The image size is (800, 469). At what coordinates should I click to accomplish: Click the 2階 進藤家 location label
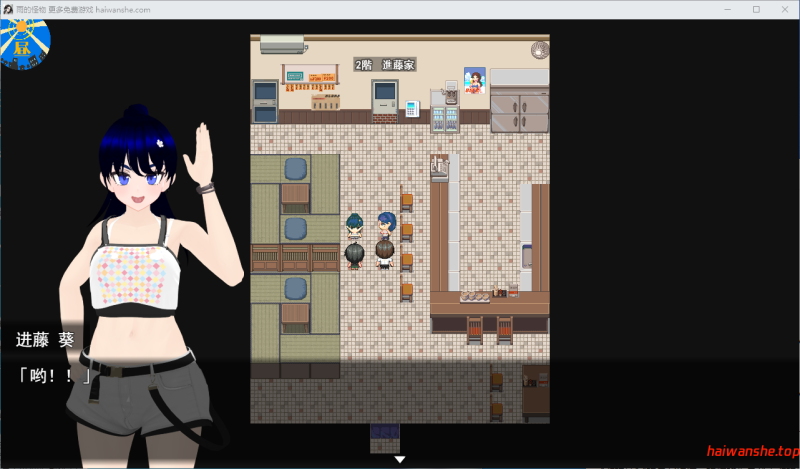(x=385, y=65)
